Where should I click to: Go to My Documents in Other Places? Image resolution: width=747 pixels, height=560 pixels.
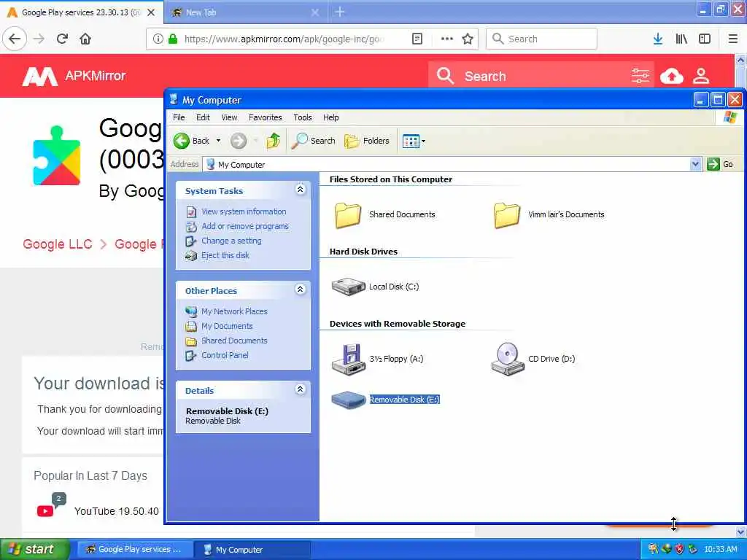point(227,326)
